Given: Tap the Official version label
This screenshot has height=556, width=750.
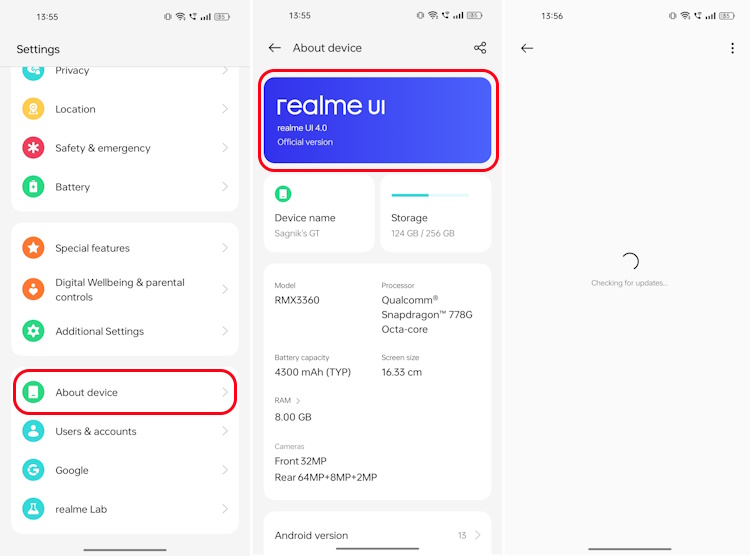Looking at the screenshot, I should 305,142.
